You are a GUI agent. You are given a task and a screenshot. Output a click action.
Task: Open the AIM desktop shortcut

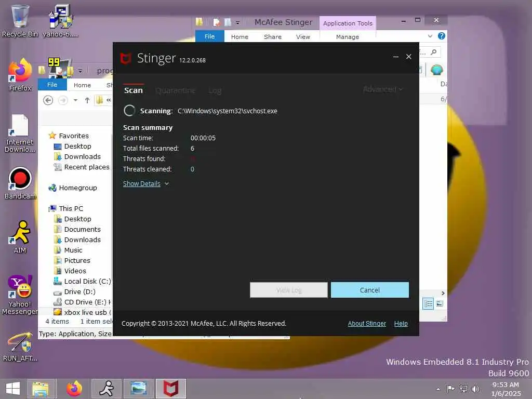20,237
